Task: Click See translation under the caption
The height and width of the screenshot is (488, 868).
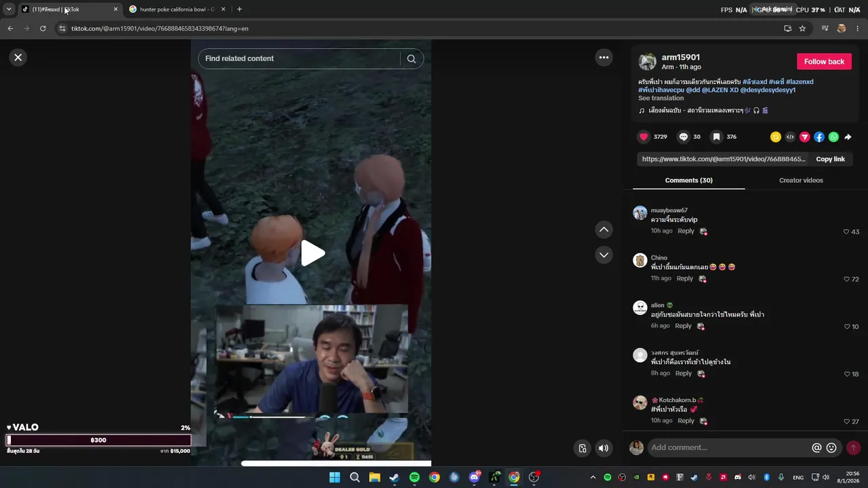Action: pos(660,98)
